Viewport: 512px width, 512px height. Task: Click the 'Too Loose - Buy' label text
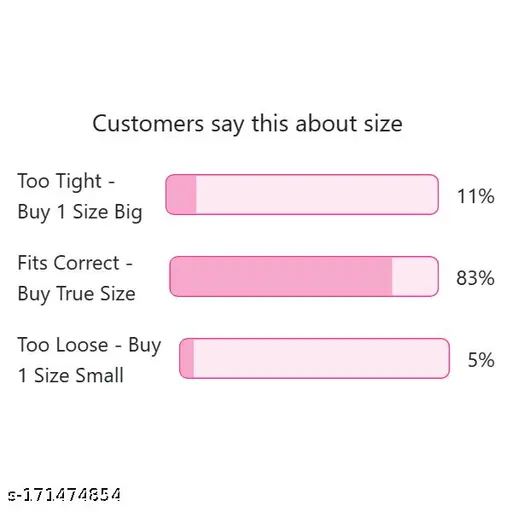tap(89, 345)
